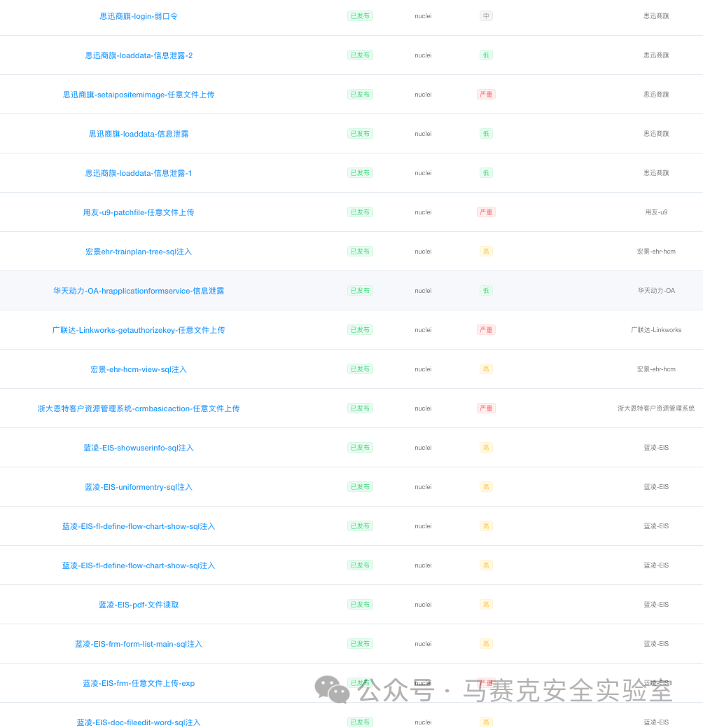Click 已发布 tag in 广联达-Linkworks row
Screen dimensions: 703x728
tap(360, 329)
